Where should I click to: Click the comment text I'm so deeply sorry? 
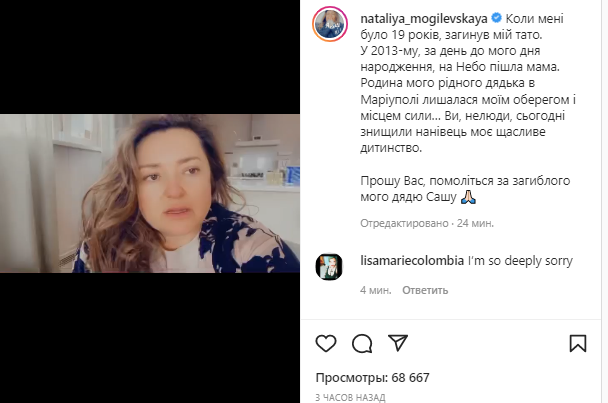pos(520,261)
